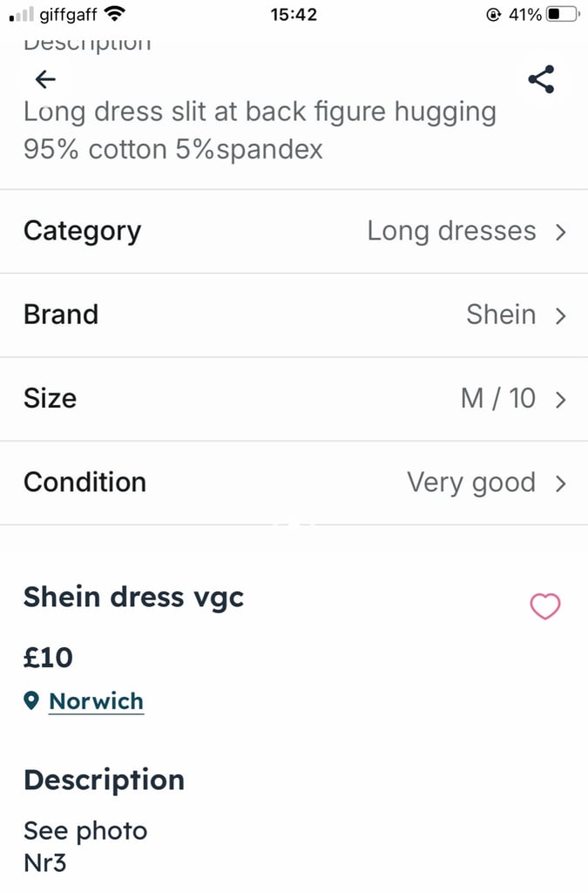588x892 pixels.
Task: Tap the Wi-Fi status icon
Action: [115, 14]
